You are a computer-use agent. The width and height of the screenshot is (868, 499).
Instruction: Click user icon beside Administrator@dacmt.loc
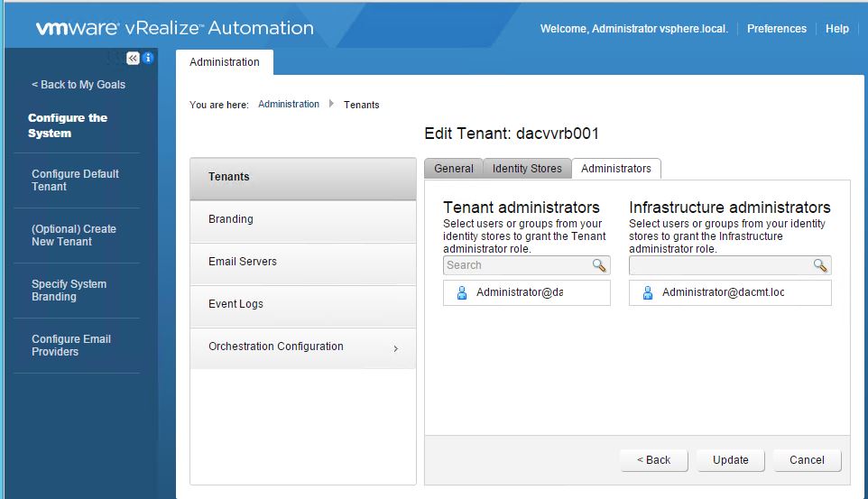(648, 292)
